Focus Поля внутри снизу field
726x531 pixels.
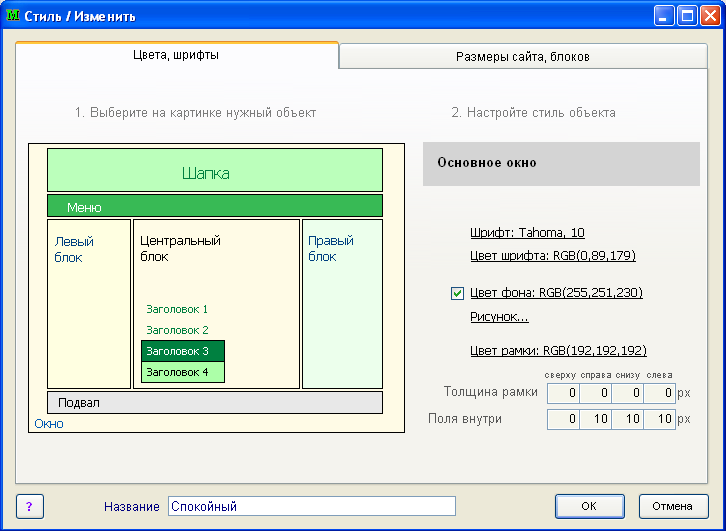[627, 419]
